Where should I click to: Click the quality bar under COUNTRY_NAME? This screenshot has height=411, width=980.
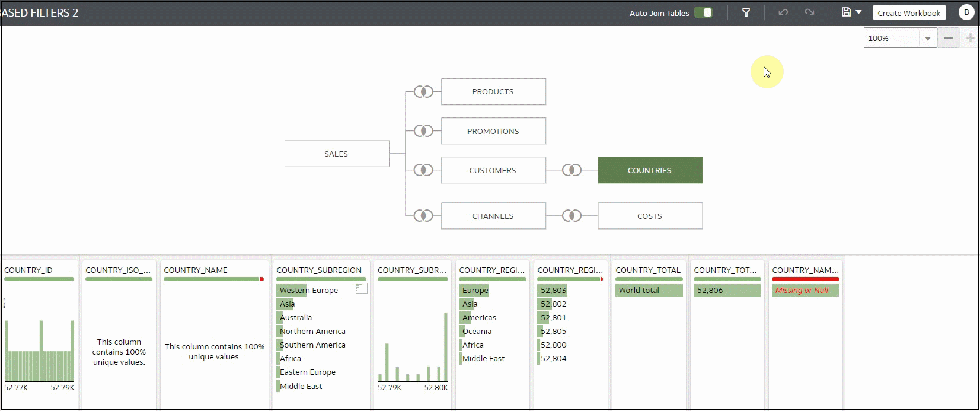click(213, 279)
